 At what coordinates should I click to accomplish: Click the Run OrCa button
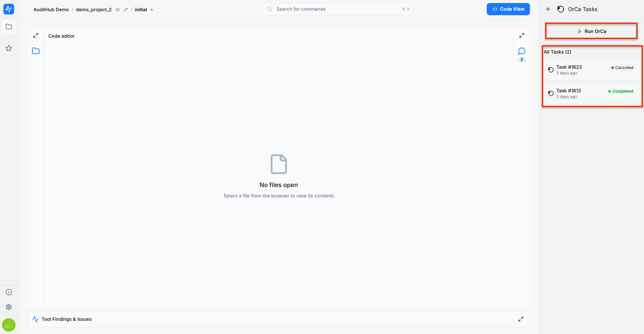click(x=591, y=31)
